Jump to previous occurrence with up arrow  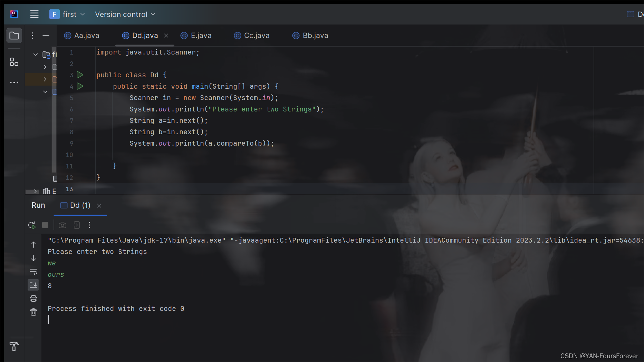click(x=33, y=245)
